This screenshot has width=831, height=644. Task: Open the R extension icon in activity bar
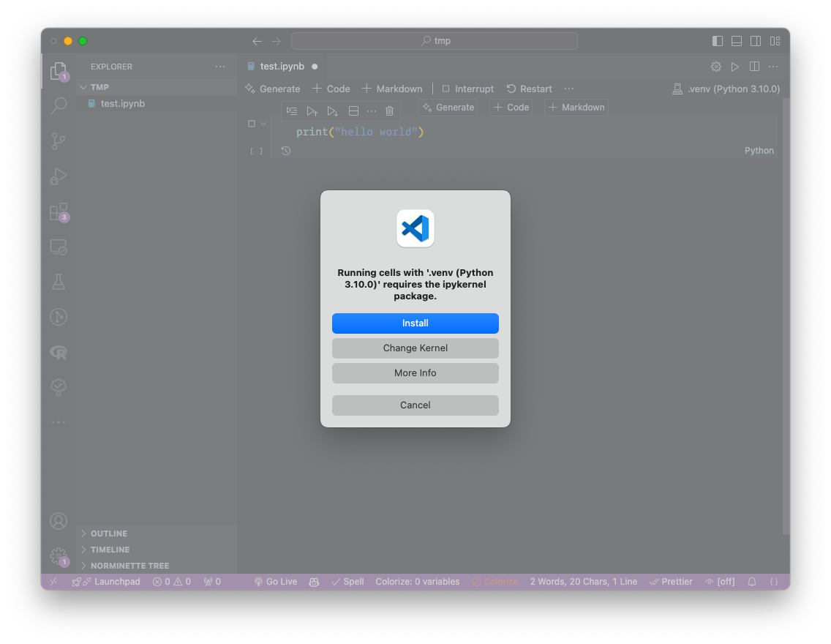click(x=59, y=352)
